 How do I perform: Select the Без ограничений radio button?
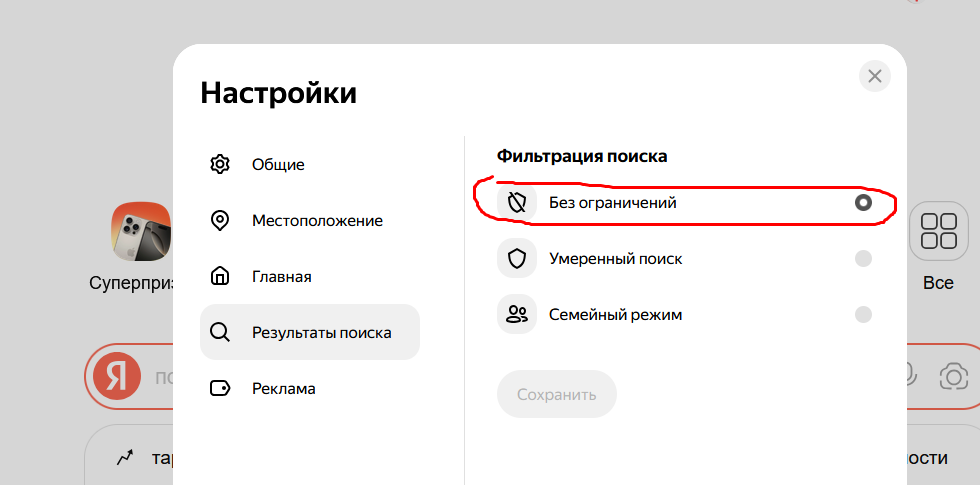863,202
